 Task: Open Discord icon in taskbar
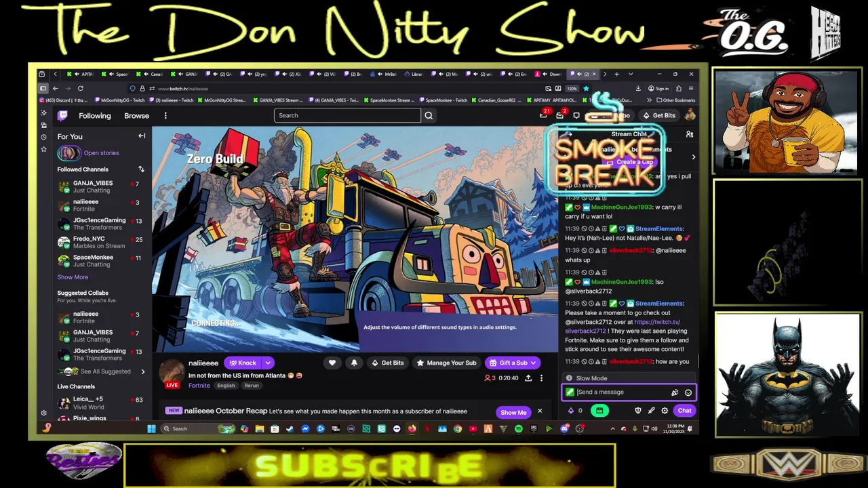click(564, 429)
